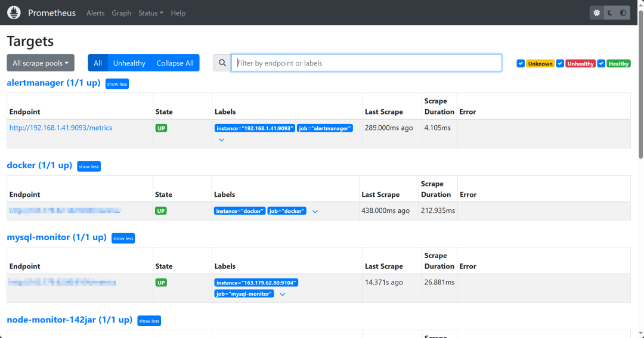
Task: Open the Graph page
Action: tap(121, 13)
